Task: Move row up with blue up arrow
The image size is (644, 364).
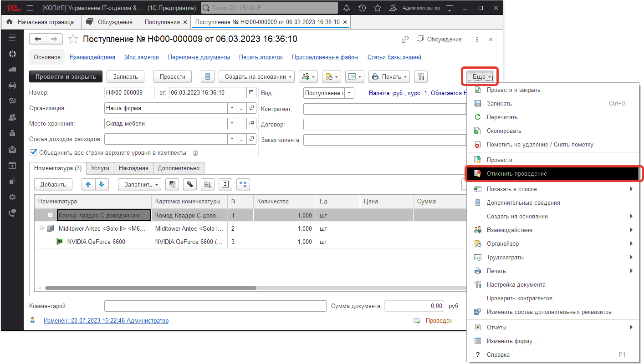Action: click(x=88, y=184)
